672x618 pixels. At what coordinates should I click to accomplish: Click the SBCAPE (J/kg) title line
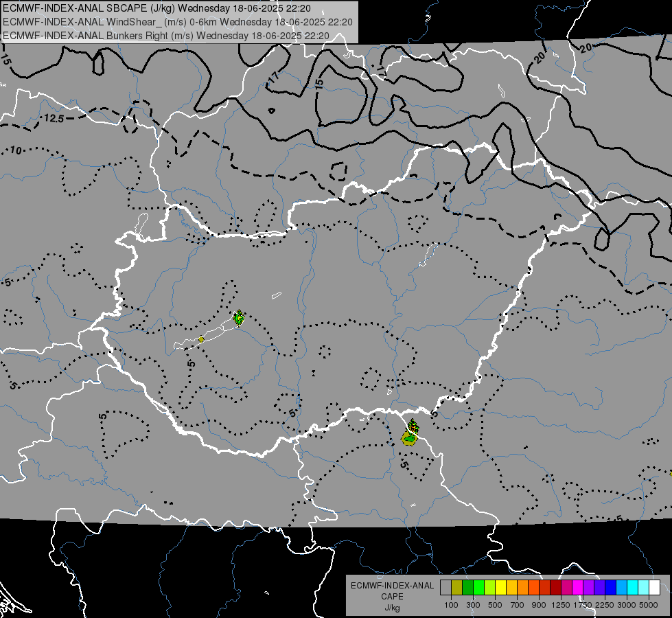point(157,8)
